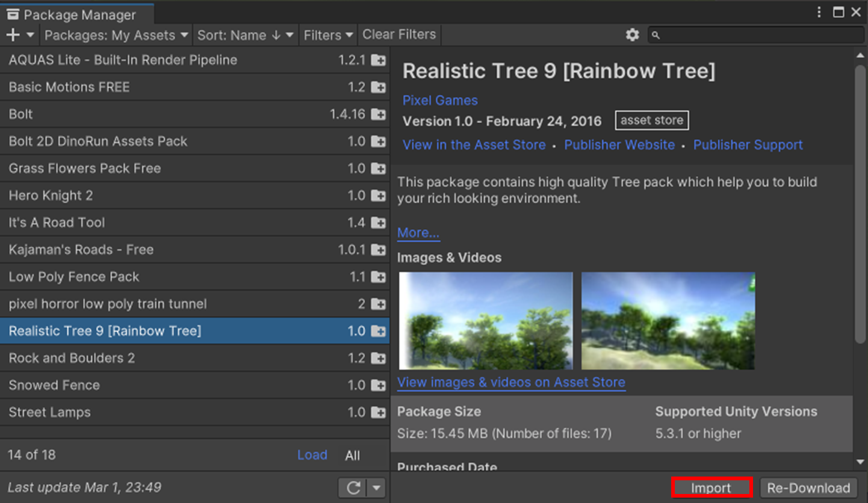Screen dimensions: 868x503
Task: Select AQUAS Lite - Built-In Render Pipeline
Action: [194, 60]
